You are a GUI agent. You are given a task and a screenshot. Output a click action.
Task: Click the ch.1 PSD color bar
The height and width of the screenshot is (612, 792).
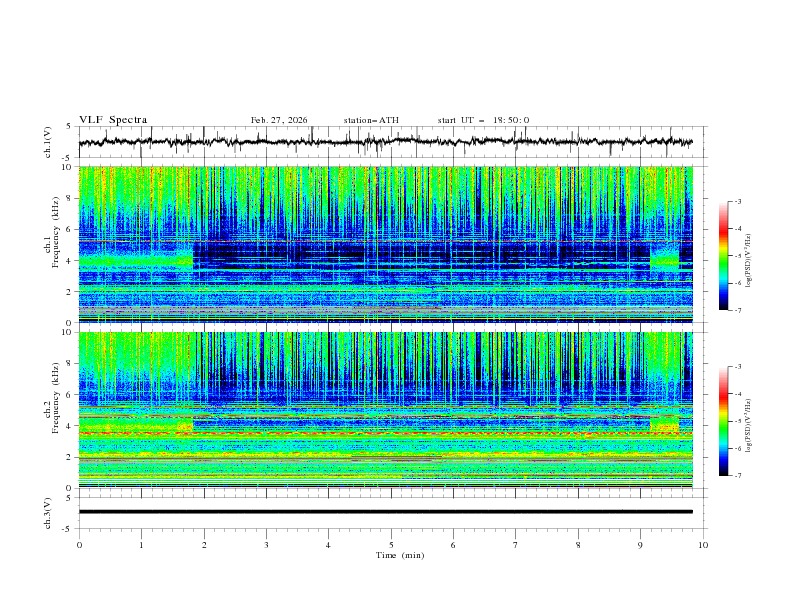(x=723, y=256)
